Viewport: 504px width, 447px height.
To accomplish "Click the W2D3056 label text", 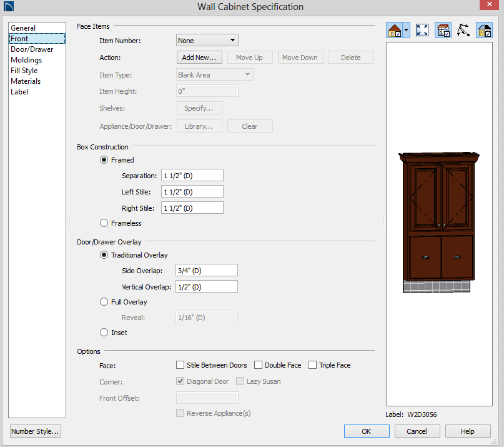I will click(x=422, y=414).
